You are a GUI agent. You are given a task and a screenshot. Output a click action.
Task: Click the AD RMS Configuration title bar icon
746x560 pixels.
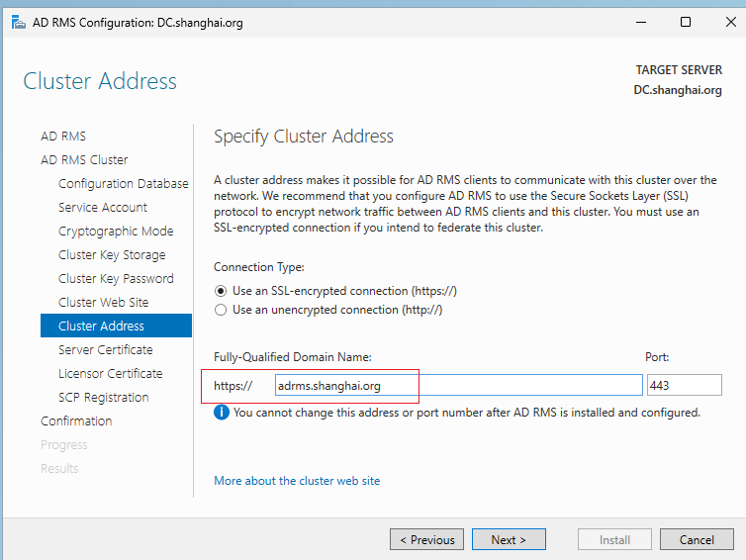(x=18, y=23)
